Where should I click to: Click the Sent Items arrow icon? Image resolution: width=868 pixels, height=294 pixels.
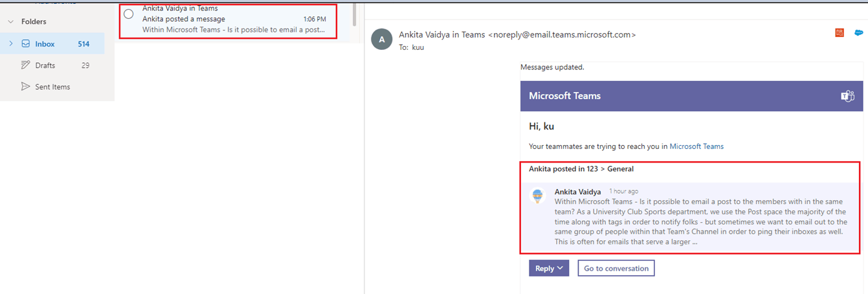point(26,87)
